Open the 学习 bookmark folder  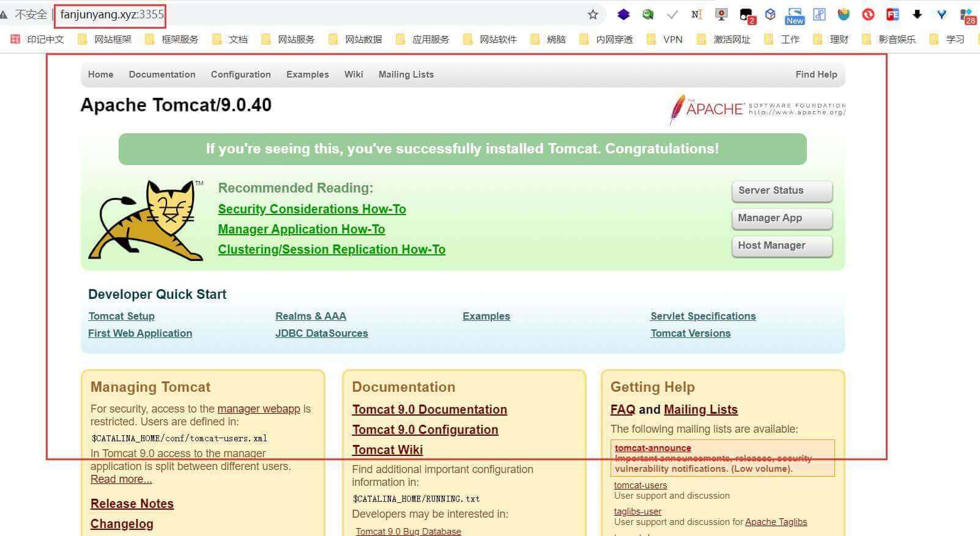[x=947, y=39]
